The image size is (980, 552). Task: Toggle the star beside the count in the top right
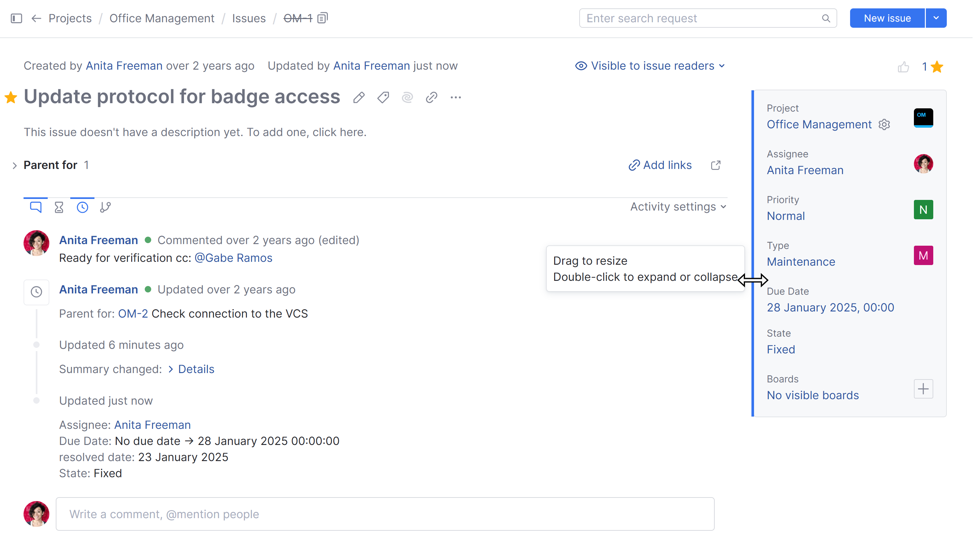(x=936, y=67)
